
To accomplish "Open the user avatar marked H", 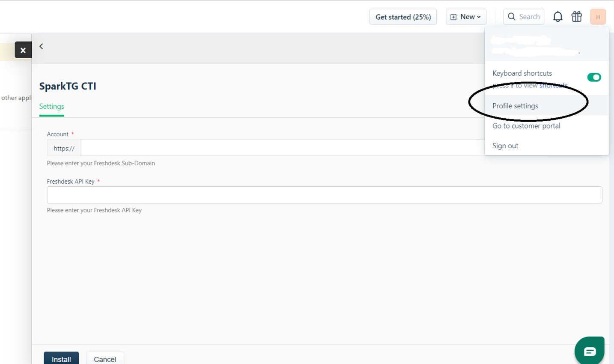I will pyautogui.click(x=598, y=16).
